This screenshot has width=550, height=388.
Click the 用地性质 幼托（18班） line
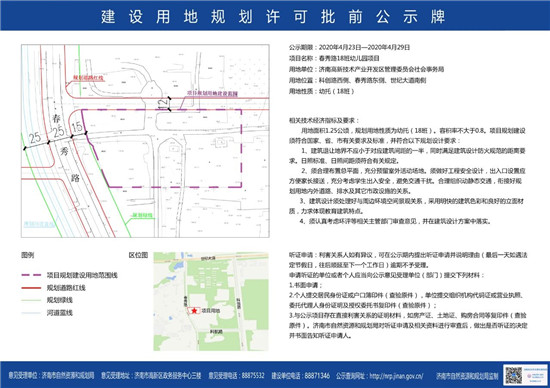321,91
